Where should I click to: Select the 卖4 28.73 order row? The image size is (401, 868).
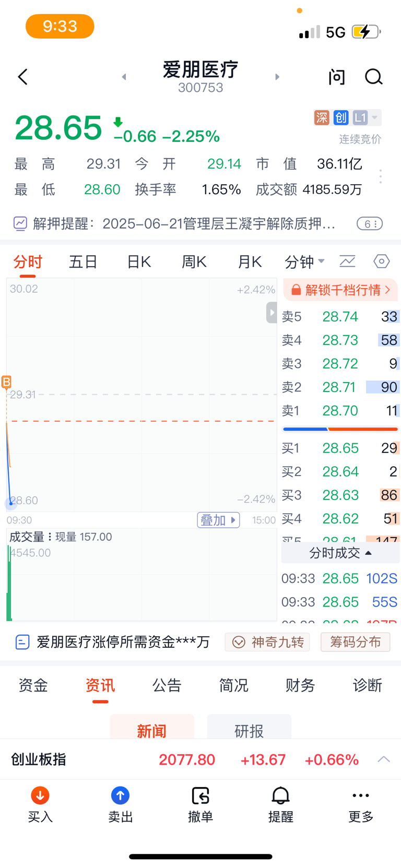(340, 340)
